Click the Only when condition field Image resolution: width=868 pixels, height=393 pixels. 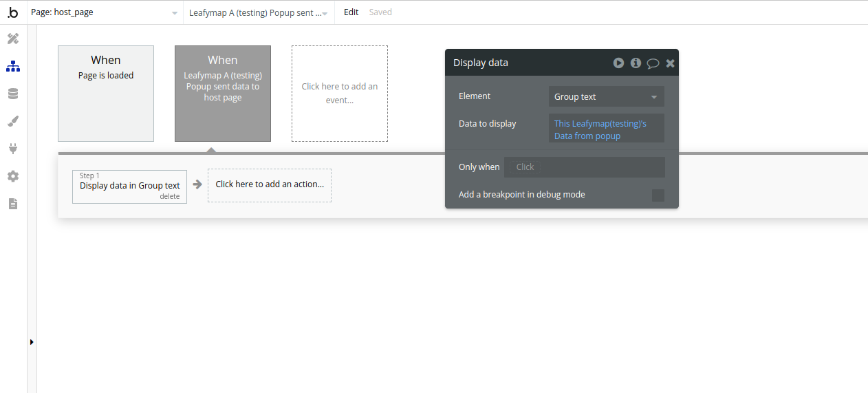tap(585, 167)
